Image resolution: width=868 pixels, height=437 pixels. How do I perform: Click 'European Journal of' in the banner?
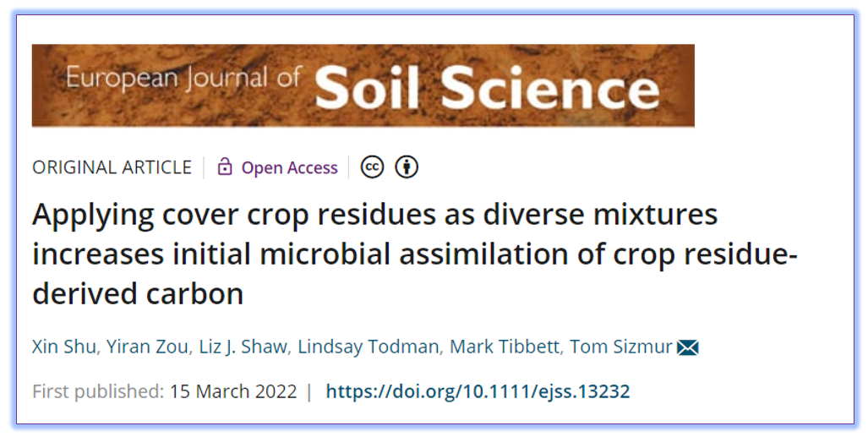(183, 79)
